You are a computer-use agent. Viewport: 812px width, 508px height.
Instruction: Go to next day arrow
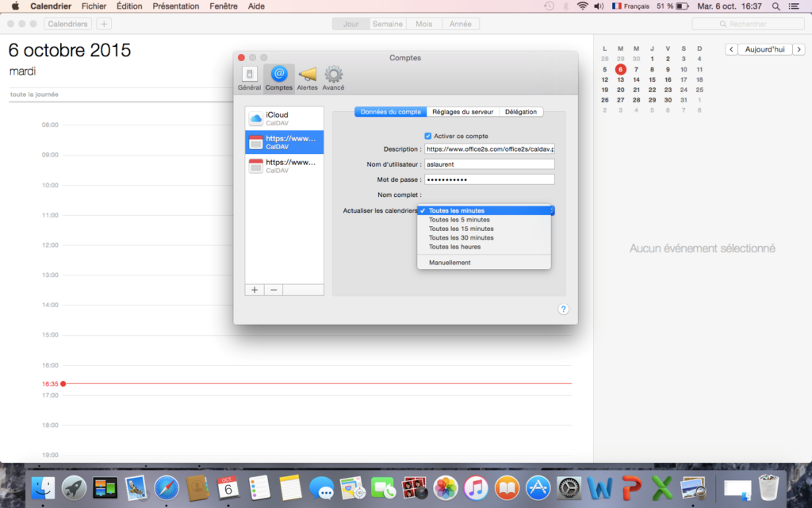[x=799, y=49]
